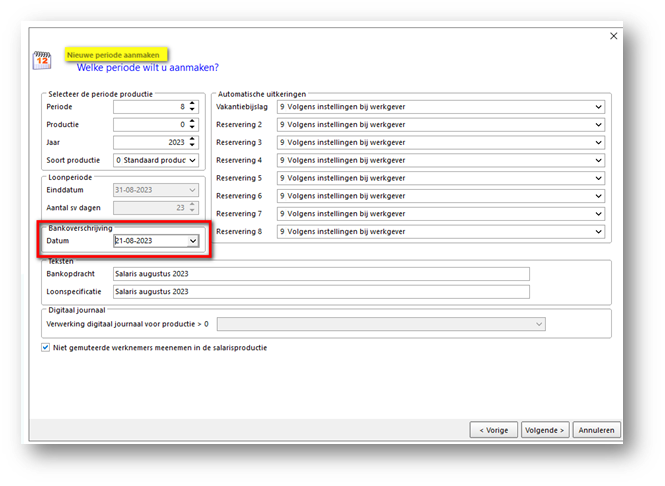Click the 'Automatische uitkeringen' group label
This screenshot has height=486, width=665.
point(262,94)
